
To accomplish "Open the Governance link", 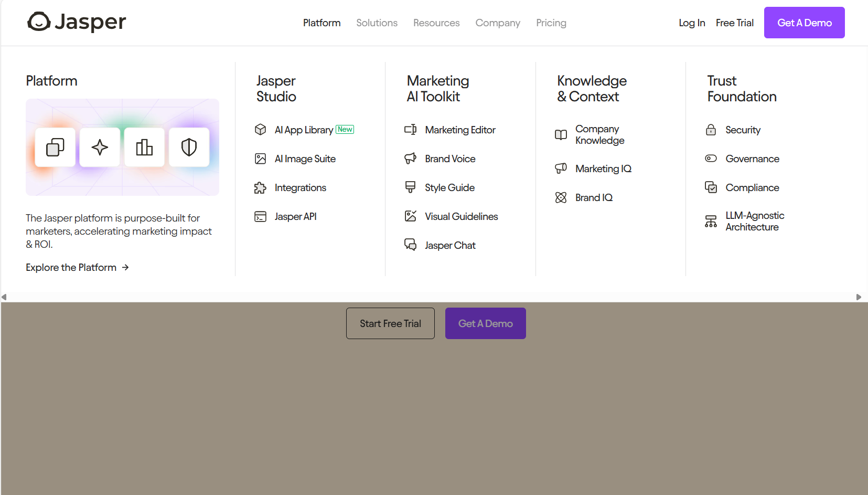I will click(752, 159).
